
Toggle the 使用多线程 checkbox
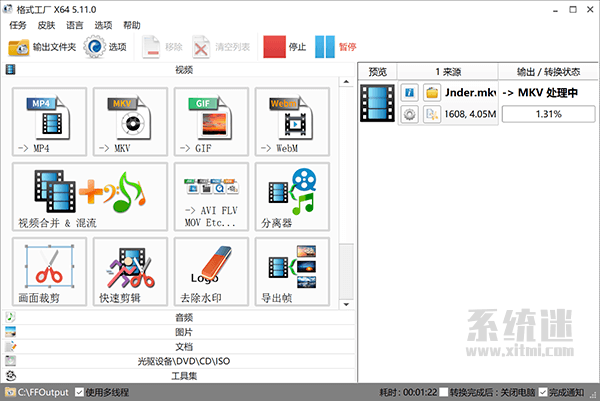(x=81, y=393)
